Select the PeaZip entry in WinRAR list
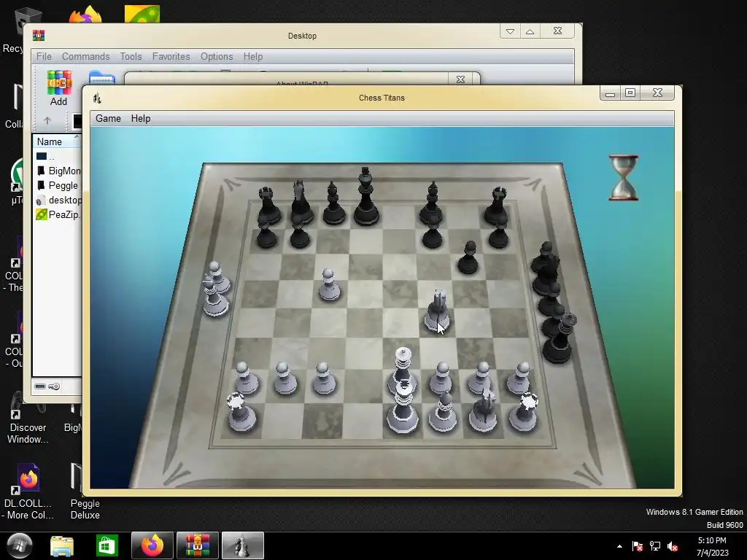Viewport: 747px width, 560px height. click(58, 215)
